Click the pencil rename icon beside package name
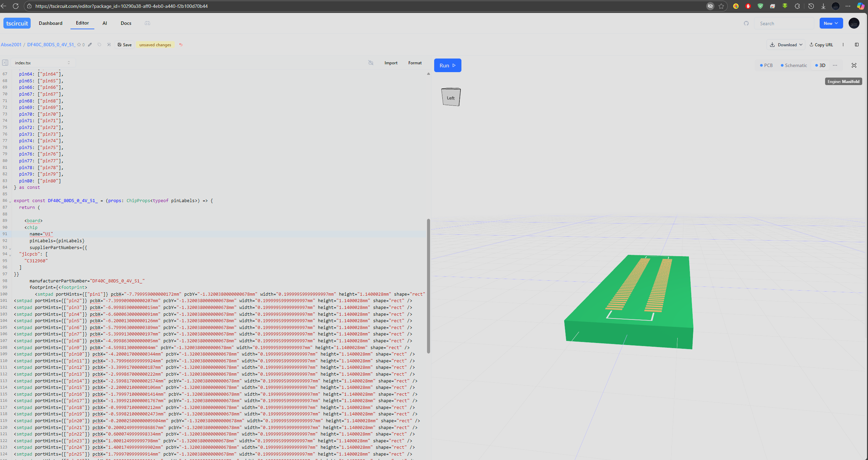868x460 pixels. point(90,45)
